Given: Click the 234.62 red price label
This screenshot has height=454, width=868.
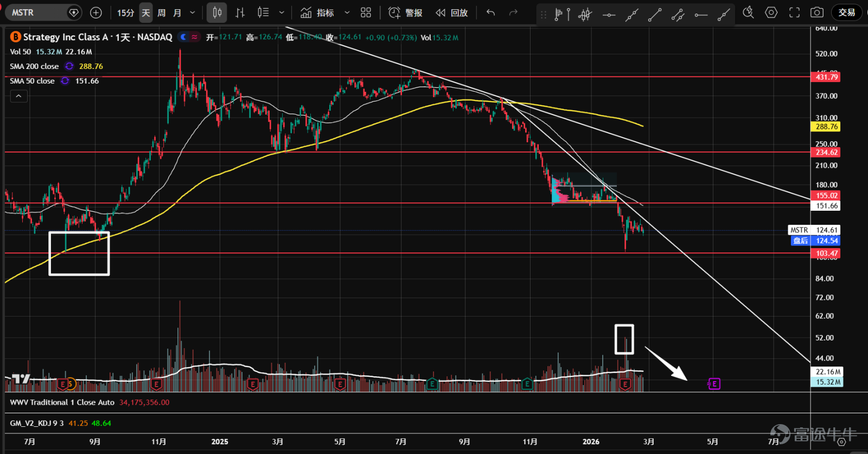Looking at the screenshot, I should point(825,153).
